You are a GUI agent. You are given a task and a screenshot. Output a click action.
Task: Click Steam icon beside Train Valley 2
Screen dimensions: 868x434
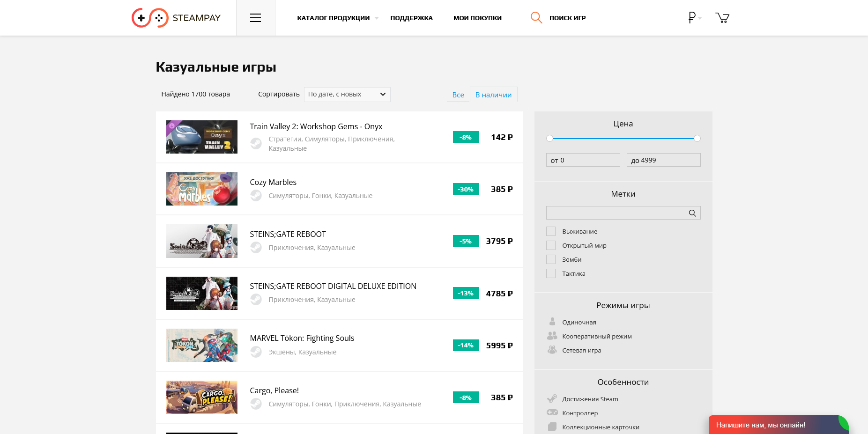pos(256,143)
